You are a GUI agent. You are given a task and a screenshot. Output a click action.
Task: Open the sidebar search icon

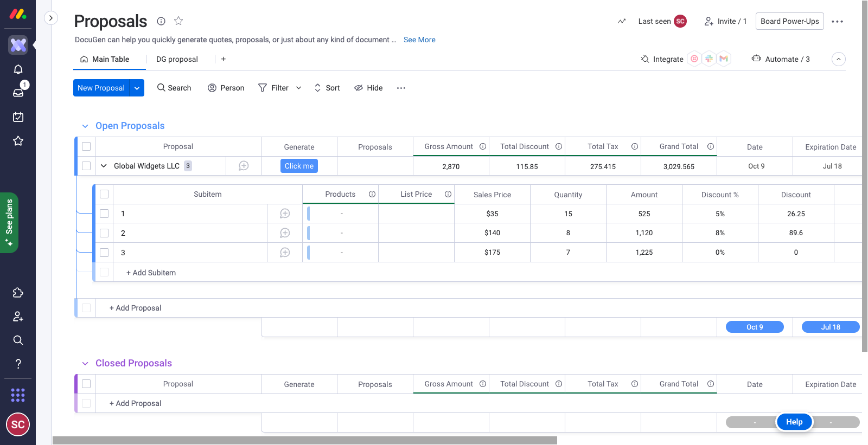[x=18, y=340]
